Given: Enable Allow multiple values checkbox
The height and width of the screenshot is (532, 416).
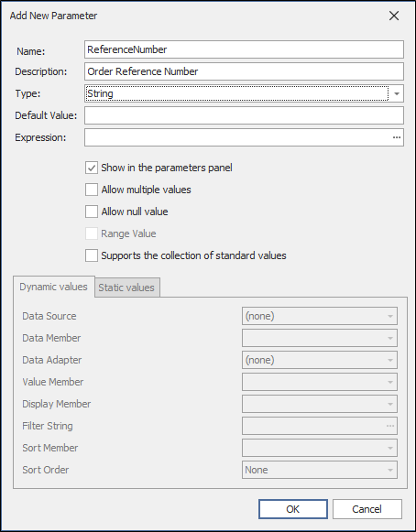Looking at the screenshot, I should click(92, 190).
